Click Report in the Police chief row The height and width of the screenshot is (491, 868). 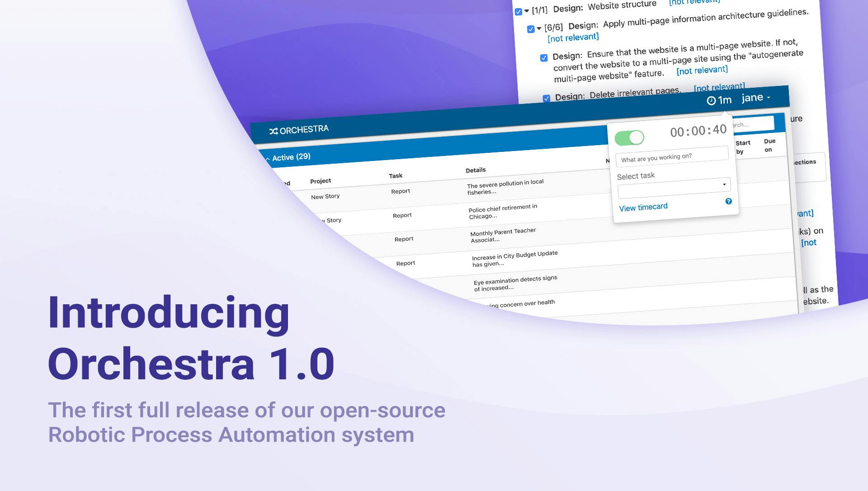pyautogui.click(x=402, y=215)
